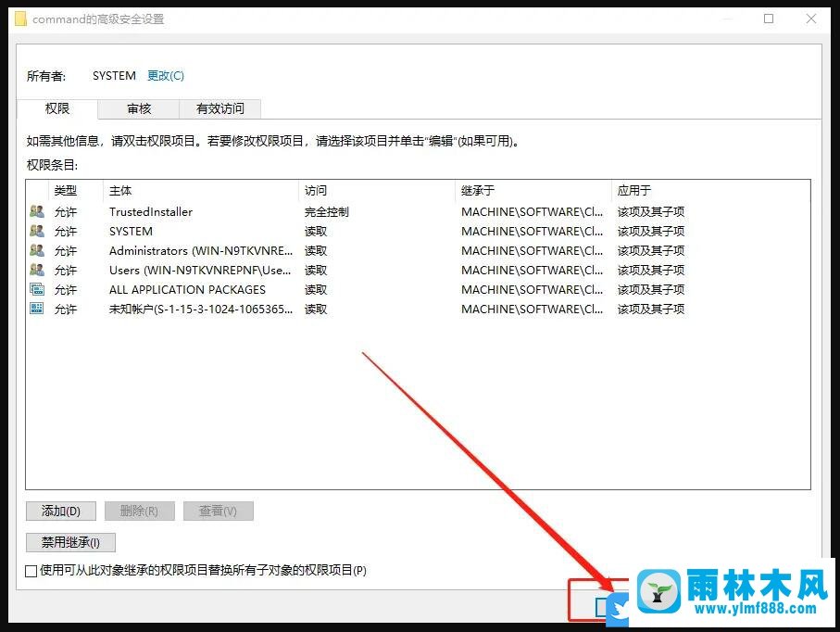The image size is (840, 632).
Task: Select the SYSTEM principal in the permission list
Action: point(131,231)
